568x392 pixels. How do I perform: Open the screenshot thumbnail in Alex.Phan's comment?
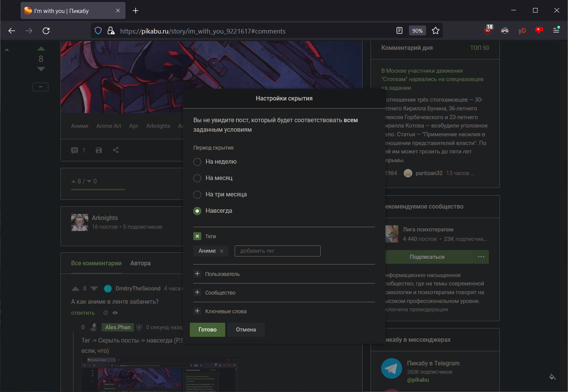tap(159, 375)
